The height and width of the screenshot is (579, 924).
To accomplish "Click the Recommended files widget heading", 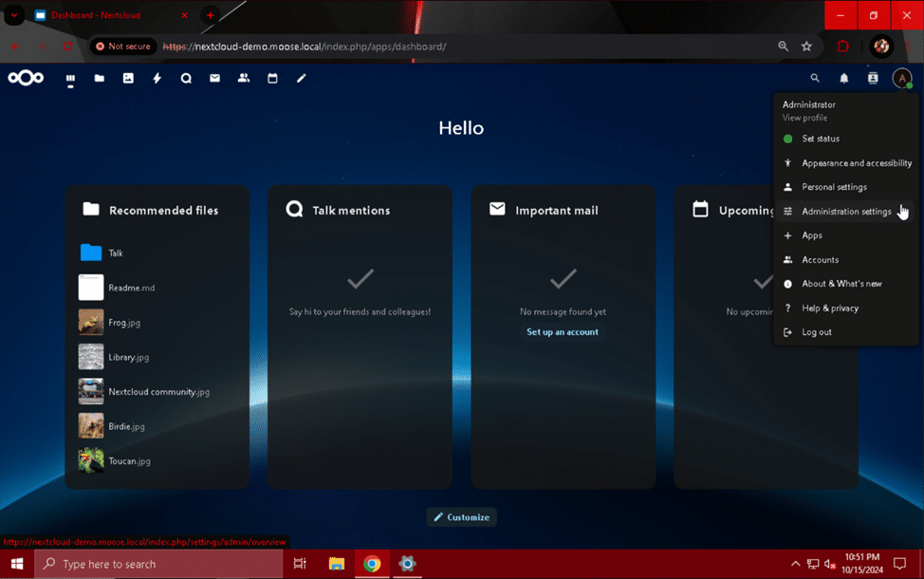I will tap(164, 211).
